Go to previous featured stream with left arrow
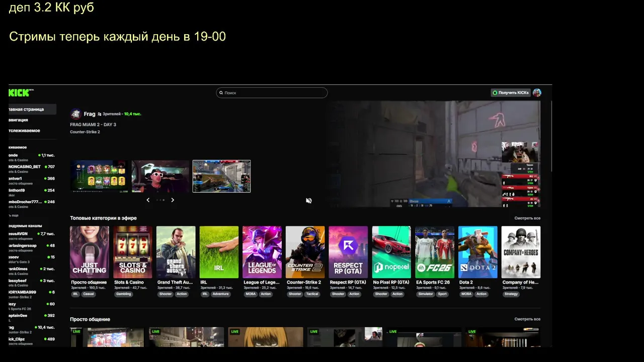Image resolution: width=644 pixels, height=362 pixels. point(148,200)
